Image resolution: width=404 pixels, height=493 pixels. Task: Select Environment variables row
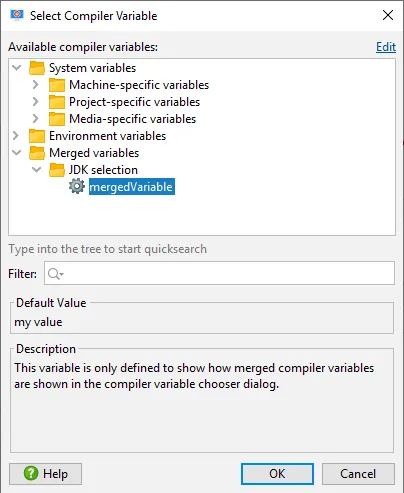tap(107, 136)
